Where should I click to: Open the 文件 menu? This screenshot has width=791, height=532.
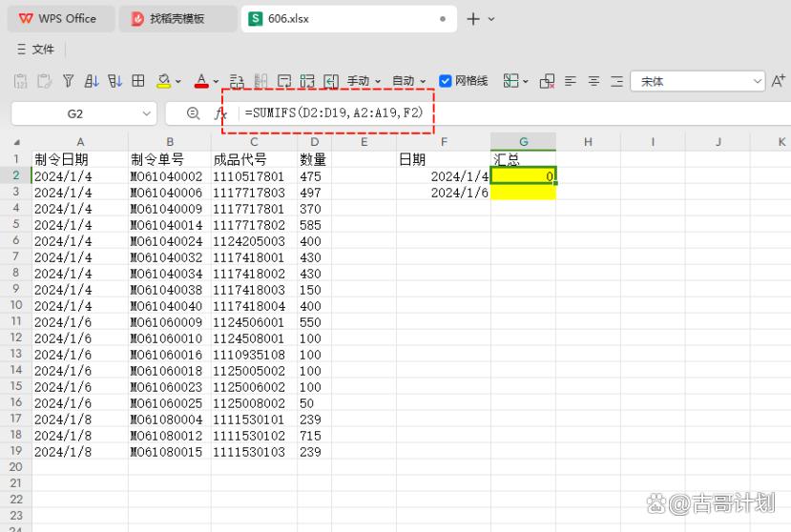(36, 49)
